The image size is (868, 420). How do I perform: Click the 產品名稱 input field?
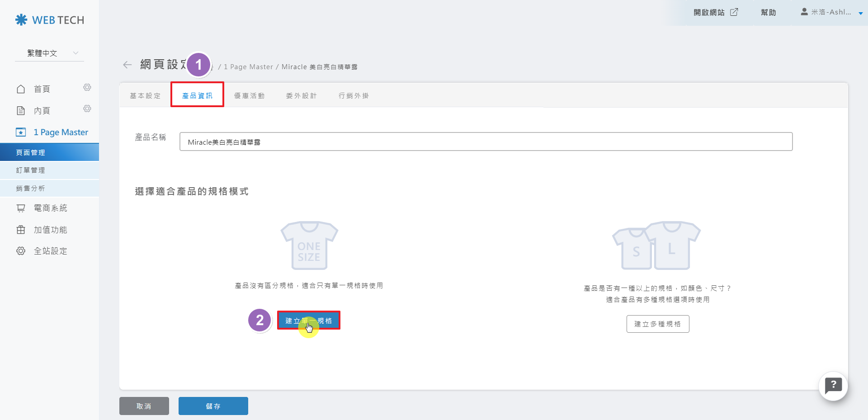coord(486,142)
